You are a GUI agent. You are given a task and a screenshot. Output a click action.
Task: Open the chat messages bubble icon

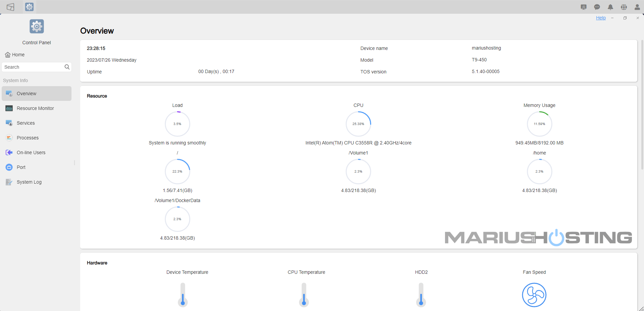coord(597,7)
